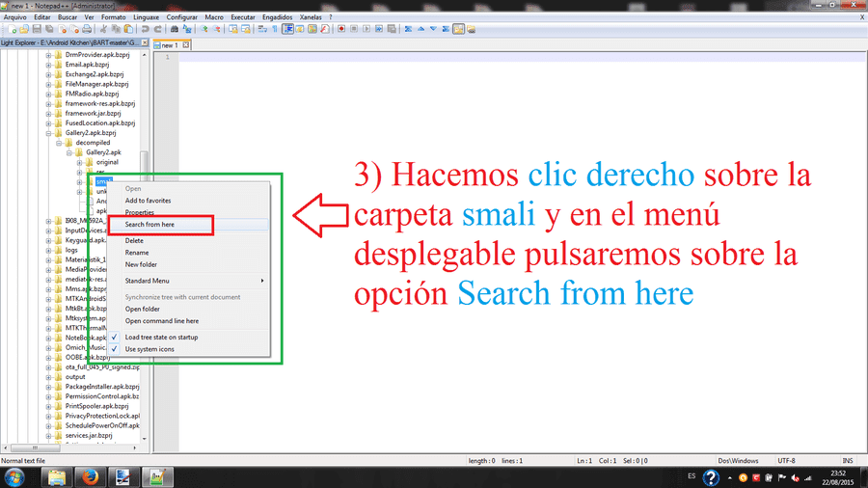Close the new 1 tab

(x=186, y=45)
